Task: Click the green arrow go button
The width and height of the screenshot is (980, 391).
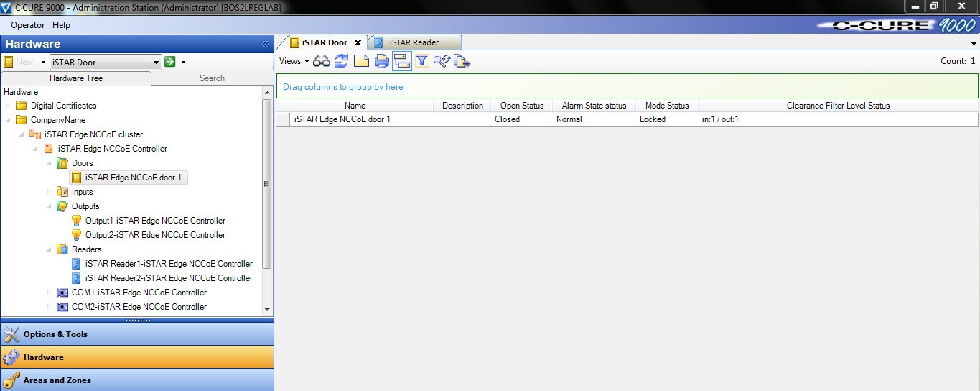Action: (x=170, y=62)
